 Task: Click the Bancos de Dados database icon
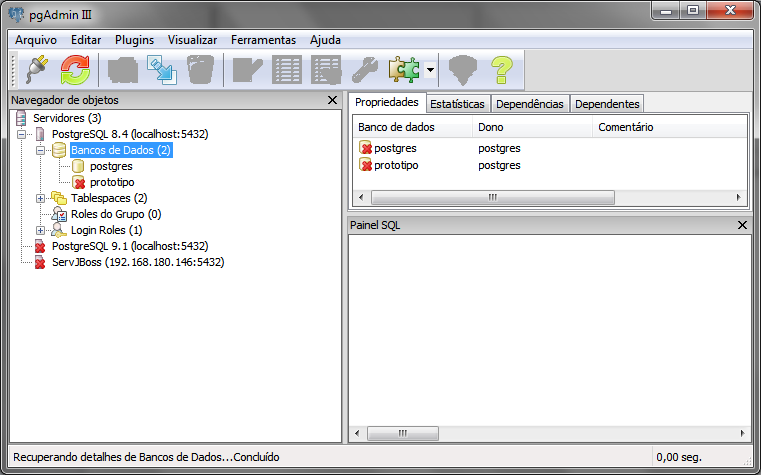[x=59, y=150]
